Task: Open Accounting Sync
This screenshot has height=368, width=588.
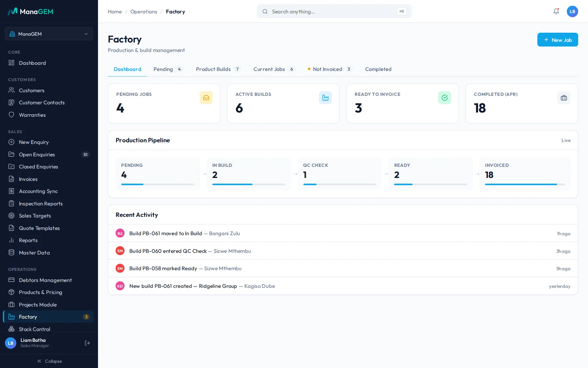Action: (49, 191)
